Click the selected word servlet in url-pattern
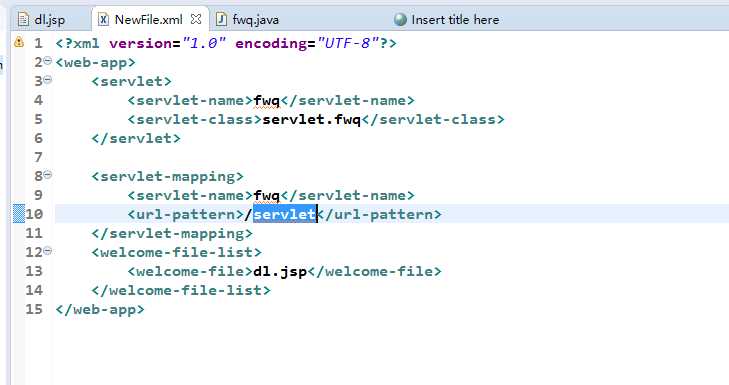 coord(285,214)
